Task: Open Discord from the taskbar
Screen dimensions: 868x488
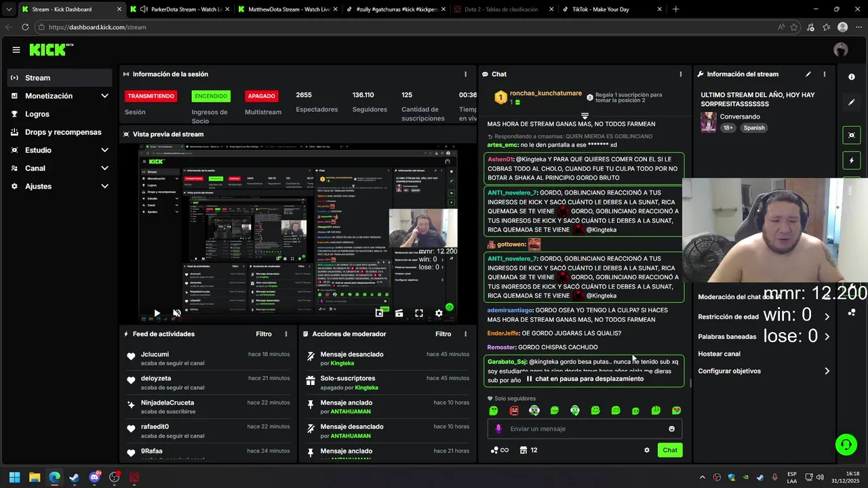Action: (x=95, y=478)
